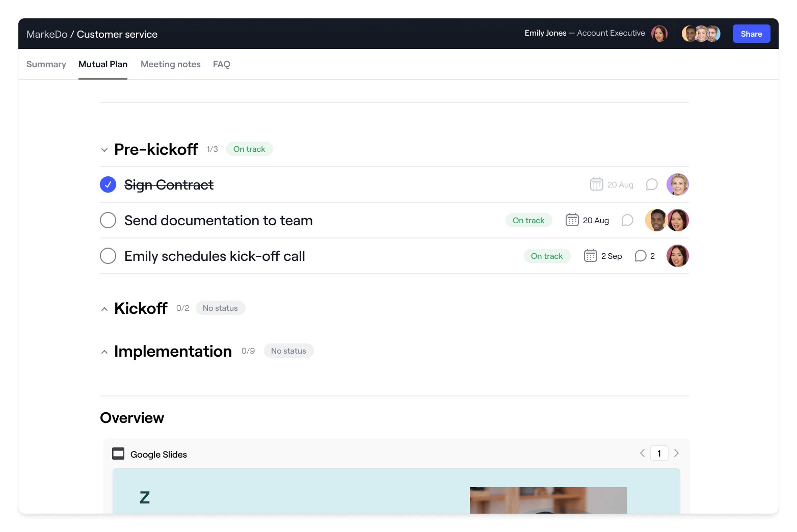Navigate to MarkeDo via breadcrumb link
The image size is (797, 532).
tap(47, 34)
